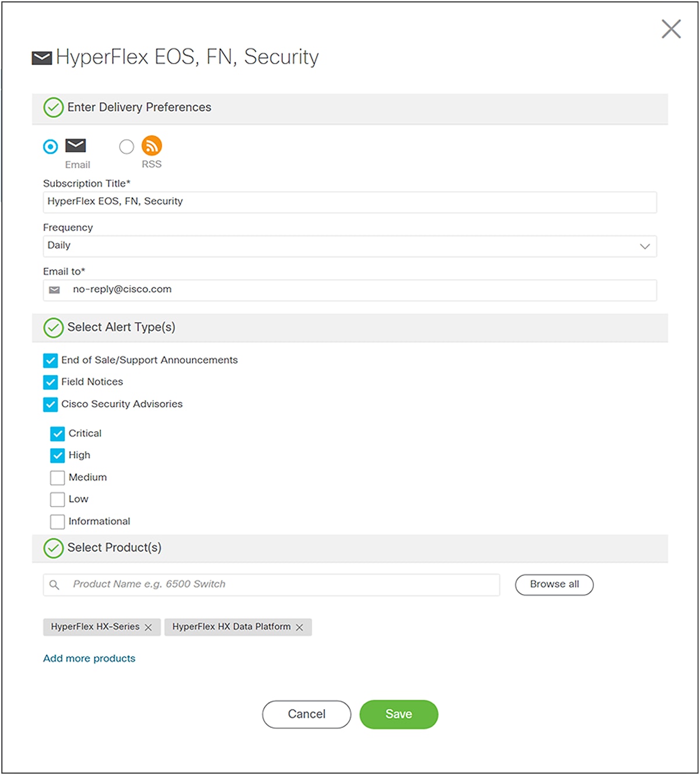Select the RSS delivery radio button
Image resolution: width=700 pixels, height=775 pixels.
tap(127, 146)
